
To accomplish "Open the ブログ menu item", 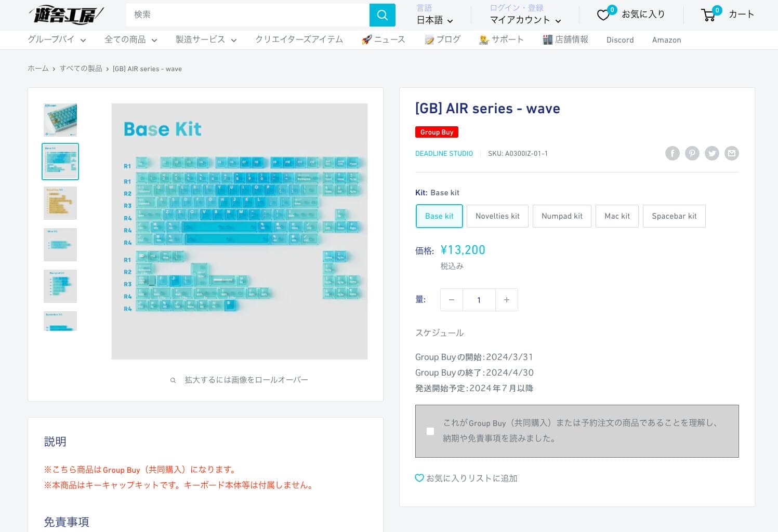I will pos(443,39).
